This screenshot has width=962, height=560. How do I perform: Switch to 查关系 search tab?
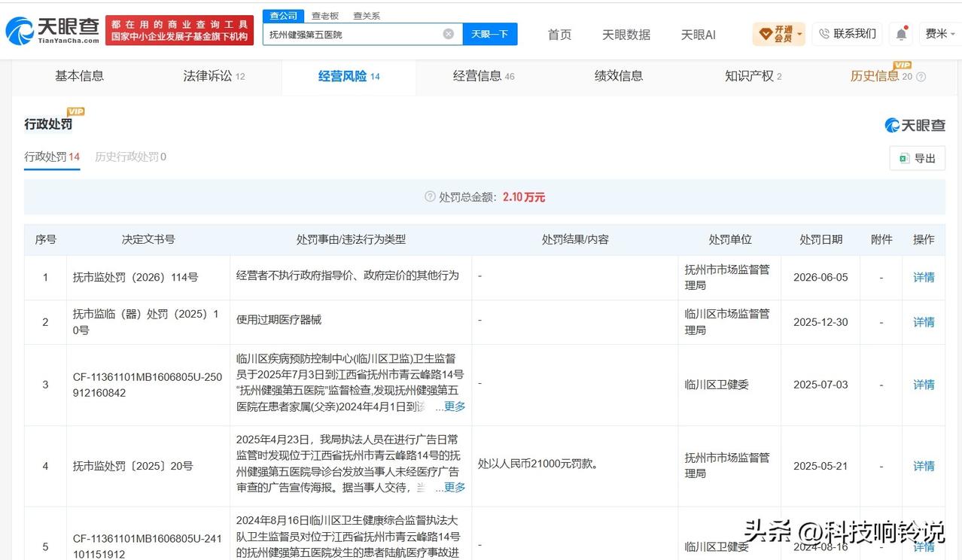367,16
